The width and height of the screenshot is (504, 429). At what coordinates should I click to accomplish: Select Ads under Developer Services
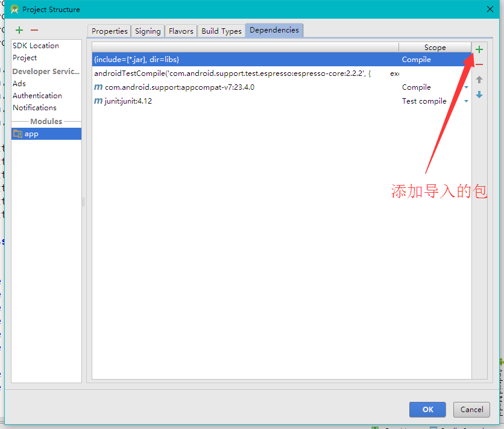[46, 84]
